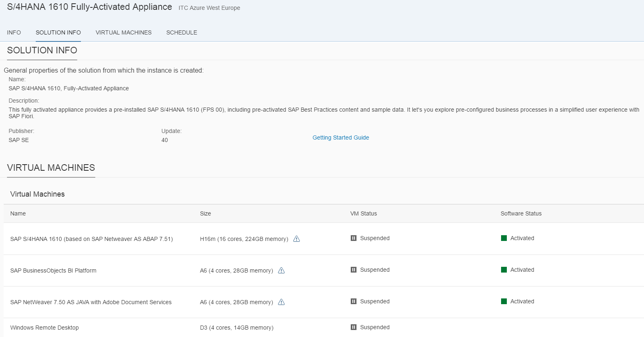Click Suspended status text for Windows Remote Desktop
Viewport: 644px width, 337px height.
pyautogui.click(x=375, y=327)
